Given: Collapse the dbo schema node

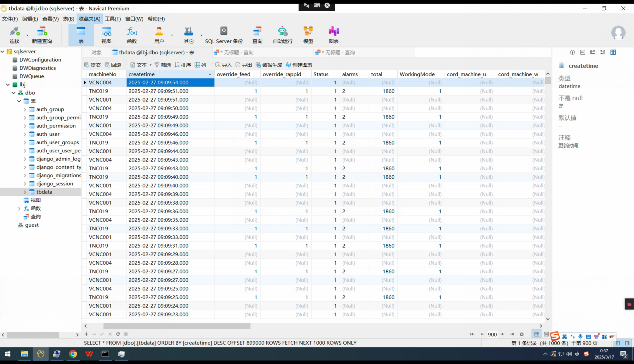Looking at the screenshot, I should click(x=13, y=93).
